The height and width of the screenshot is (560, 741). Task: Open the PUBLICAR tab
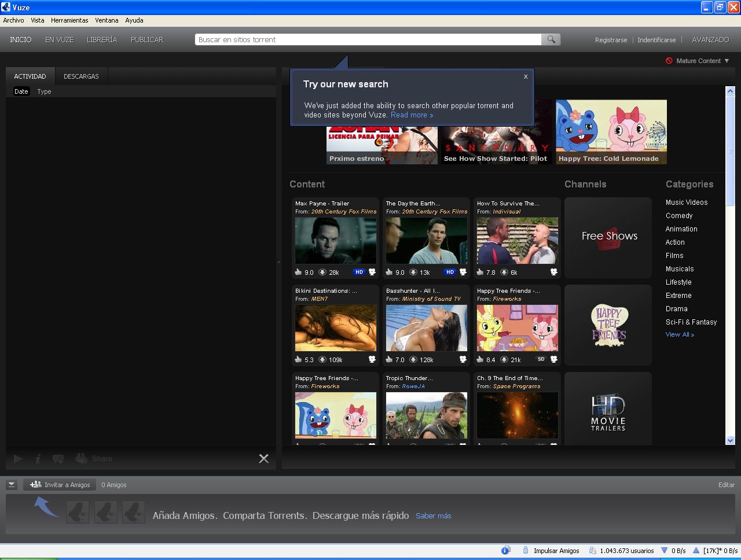click(147, 40)
